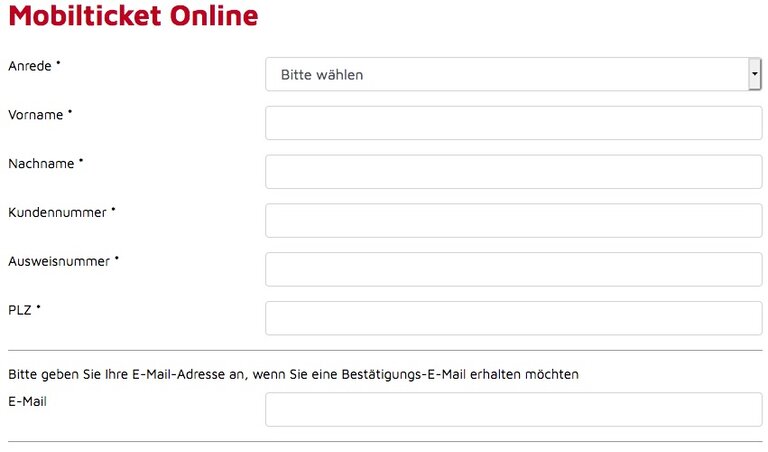Click the Anrede field label
The image size is (768, 452).
(x=30, y=66)
